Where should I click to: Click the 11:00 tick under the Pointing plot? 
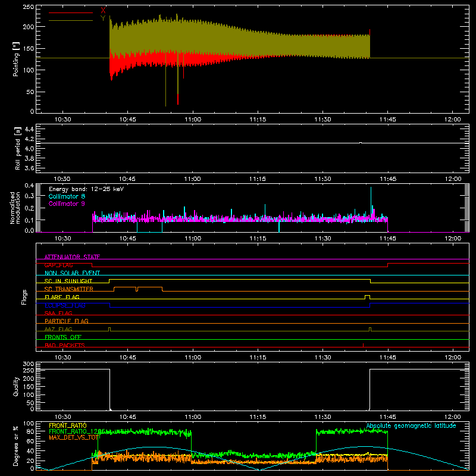[193, 120]
